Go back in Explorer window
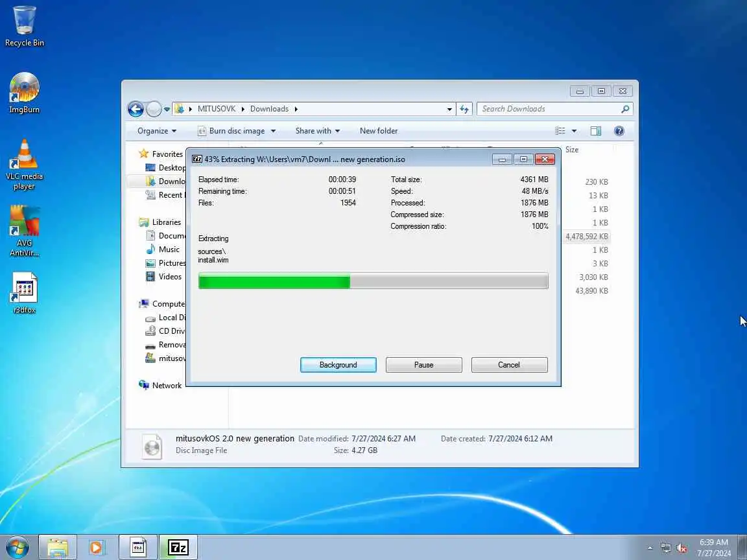Viewport: 747px width, 560px height. pos(136,109)
